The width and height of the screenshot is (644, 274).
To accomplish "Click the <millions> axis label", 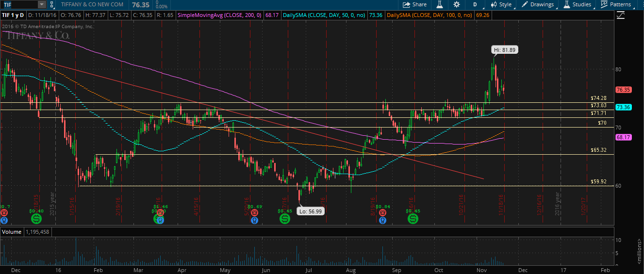I will click(639, 252).
